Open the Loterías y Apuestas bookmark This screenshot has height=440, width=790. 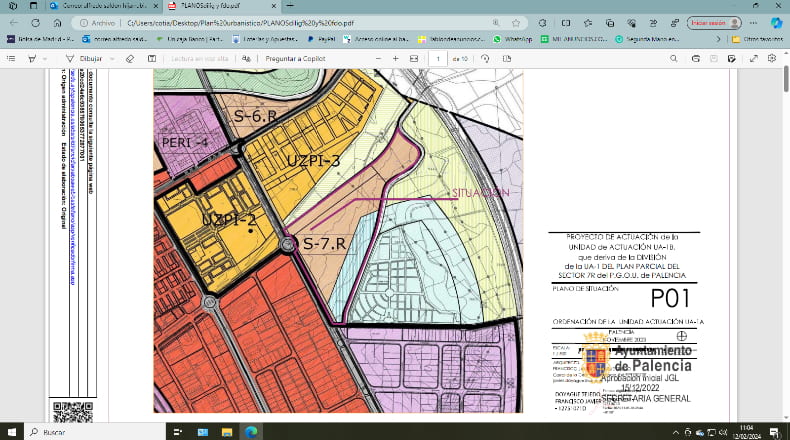[265, 39]
